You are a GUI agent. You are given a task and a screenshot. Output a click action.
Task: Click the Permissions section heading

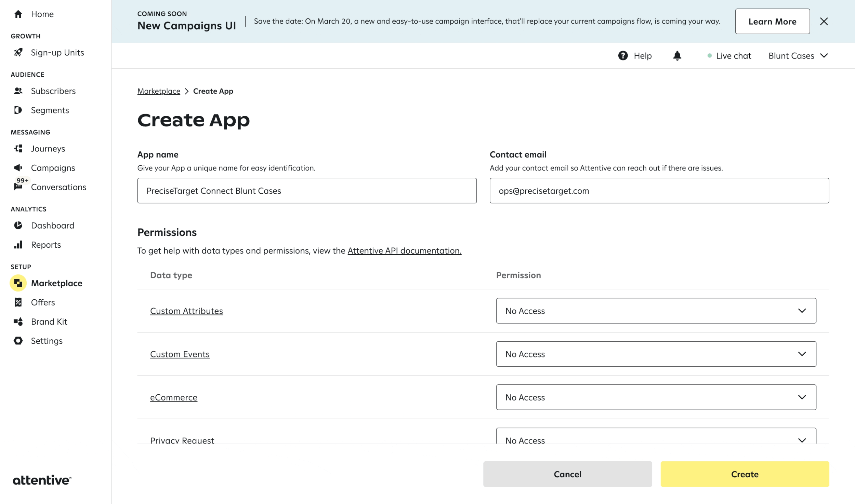click(x=167, y=232)
